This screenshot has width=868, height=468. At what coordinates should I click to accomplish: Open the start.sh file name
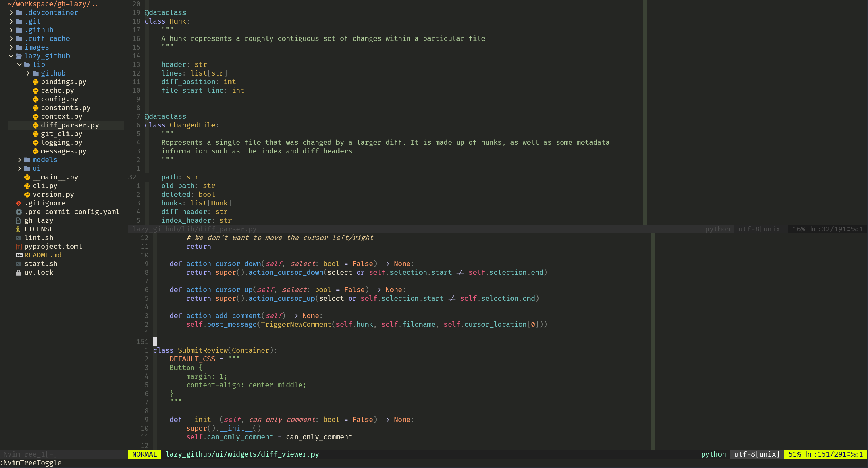41,264
